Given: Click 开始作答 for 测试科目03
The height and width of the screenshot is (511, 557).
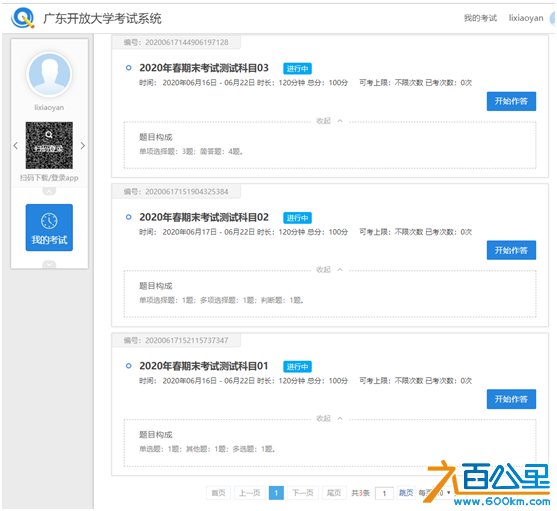Looking at the screenshot, I should pos(511,101).
